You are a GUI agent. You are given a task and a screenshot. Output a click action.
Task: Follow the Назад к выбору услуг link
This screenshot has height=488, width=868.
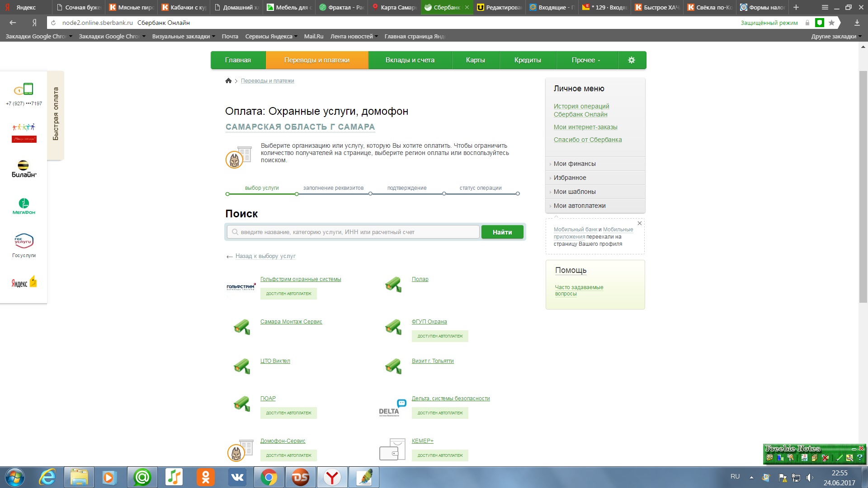(x=265, y=256)
